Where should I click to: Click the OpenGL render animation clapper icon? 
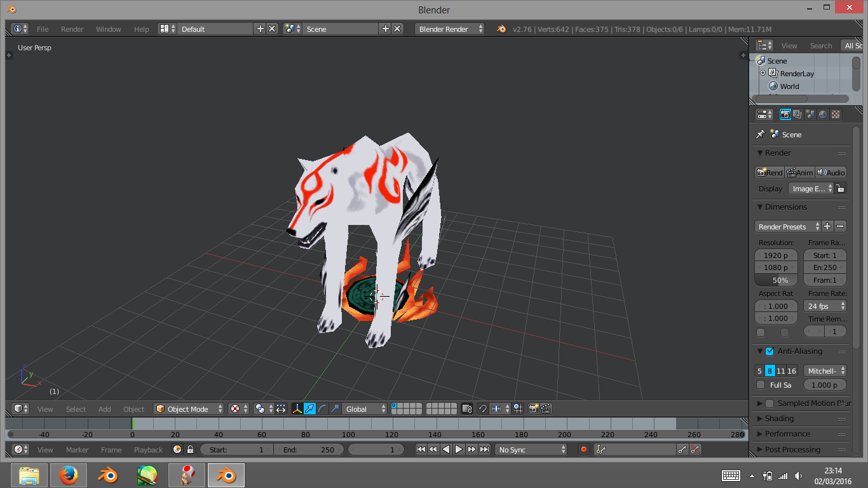tap(546, 409)
